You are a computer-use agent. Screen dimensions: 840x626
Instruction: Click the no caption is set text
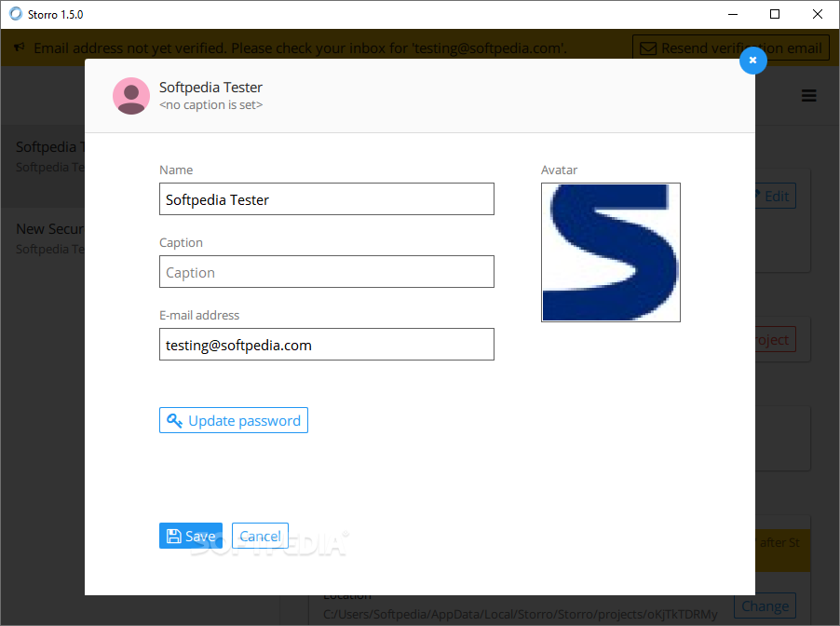pyautogui.click(x=210, y=105)
